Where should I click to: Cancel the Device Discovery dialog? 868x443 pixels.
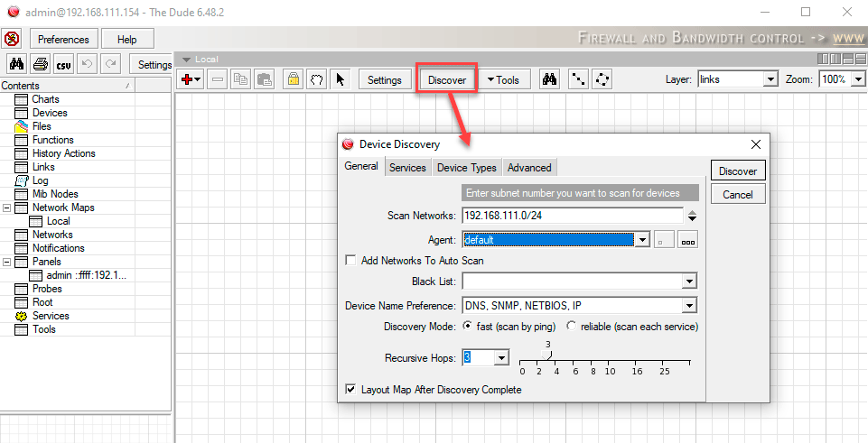coord(737,194)
